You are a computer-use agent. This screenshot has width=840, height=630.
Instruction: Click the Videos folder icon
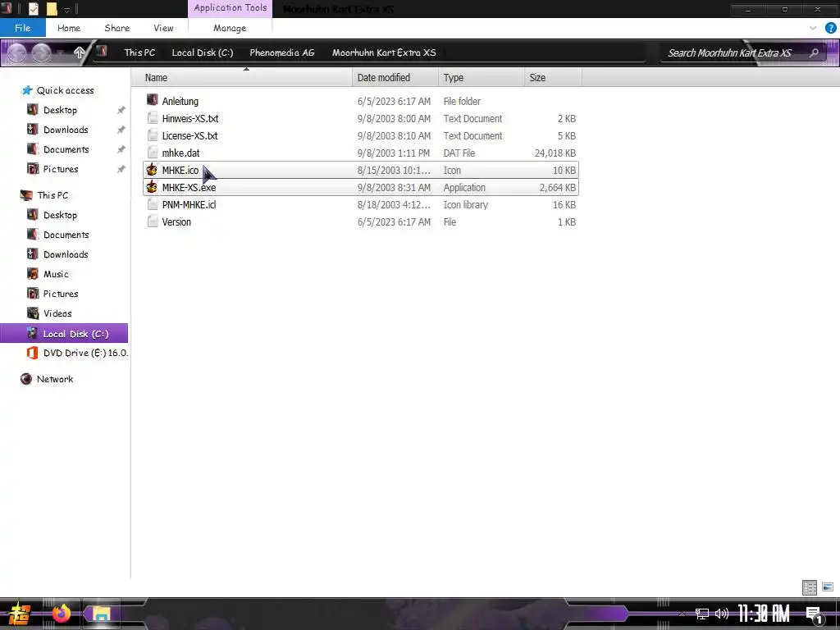(x=33, y=313)
